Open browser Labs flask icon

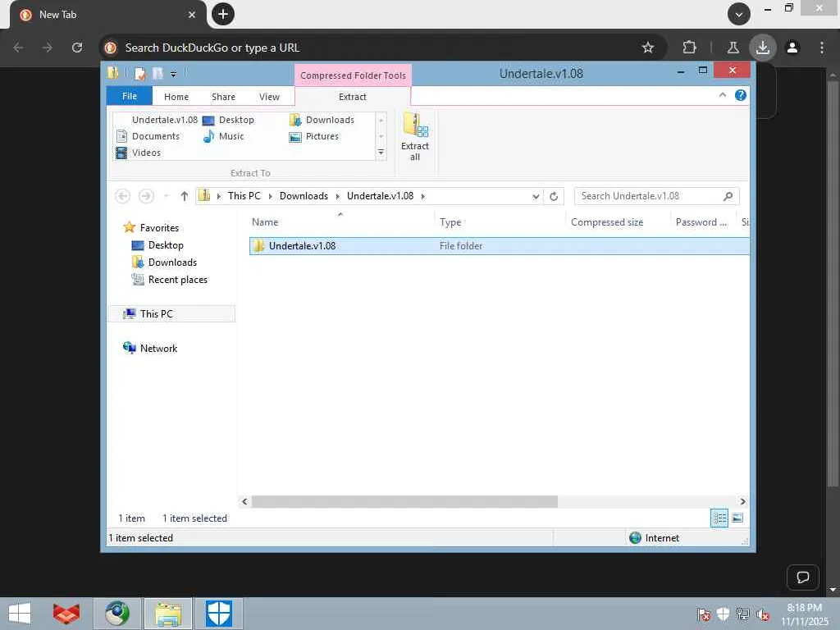(733, 48)
